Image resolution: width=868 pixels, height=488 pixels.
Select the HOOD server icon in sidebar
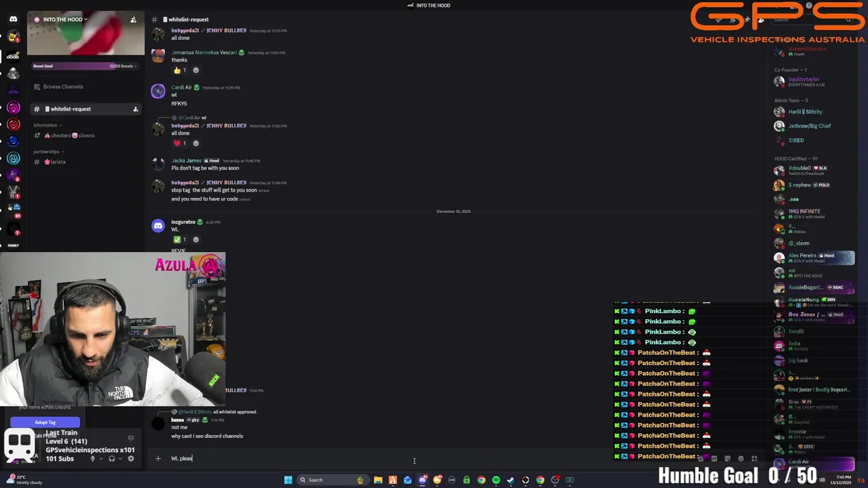click(13, 56)
